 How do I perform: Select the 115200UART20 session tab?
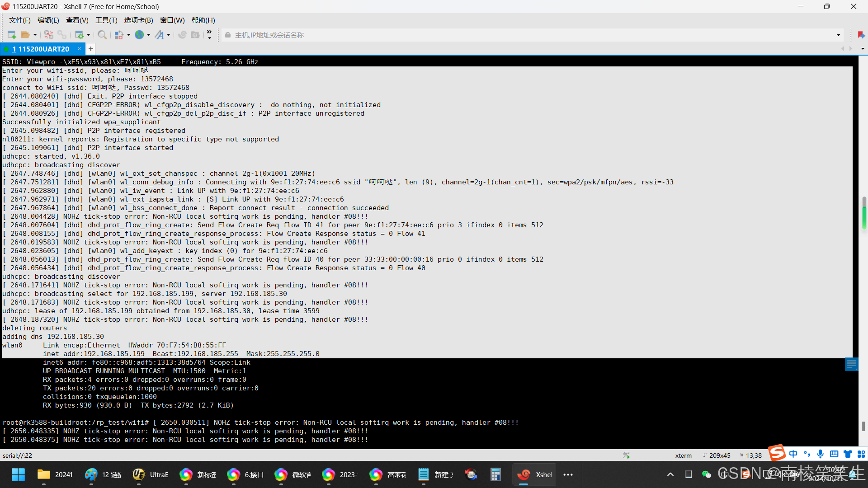point(41,49)
